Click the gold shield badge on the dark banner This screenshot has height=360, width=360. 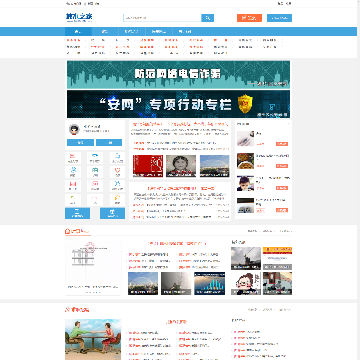[245, 104]
